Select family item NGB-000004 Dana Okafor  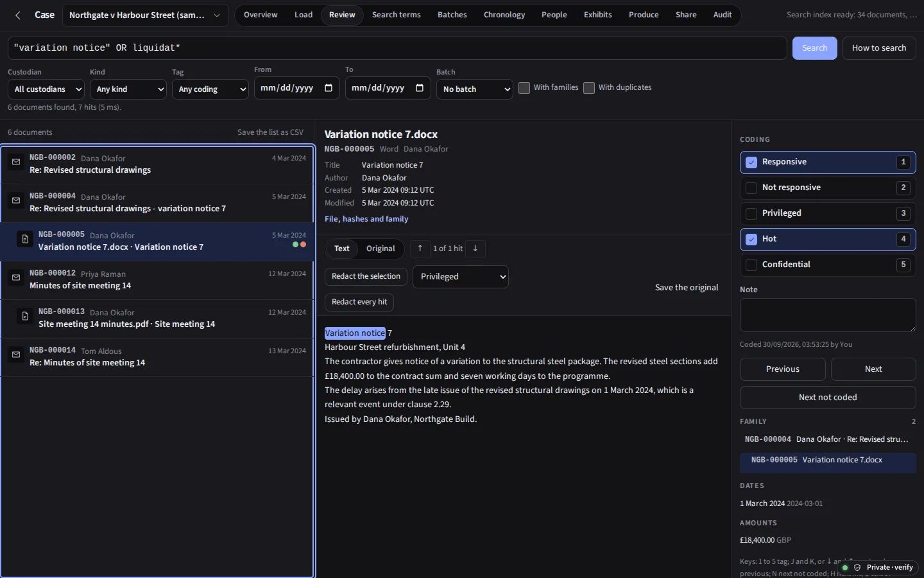[x=828, y=439]
